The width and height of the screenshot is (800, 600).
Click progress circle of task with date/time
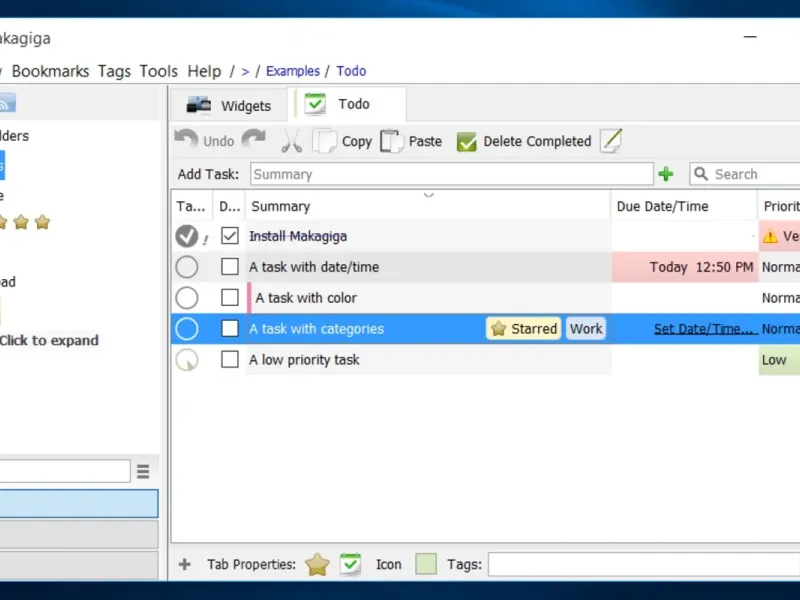(187, 267)
